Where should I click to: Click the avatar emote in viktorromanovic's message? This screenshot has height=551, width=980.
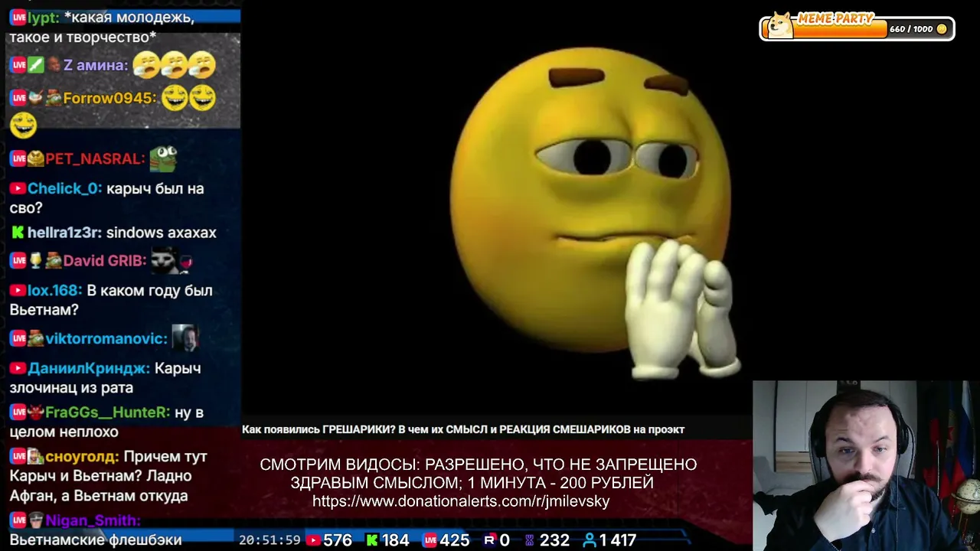click(185, 338)
